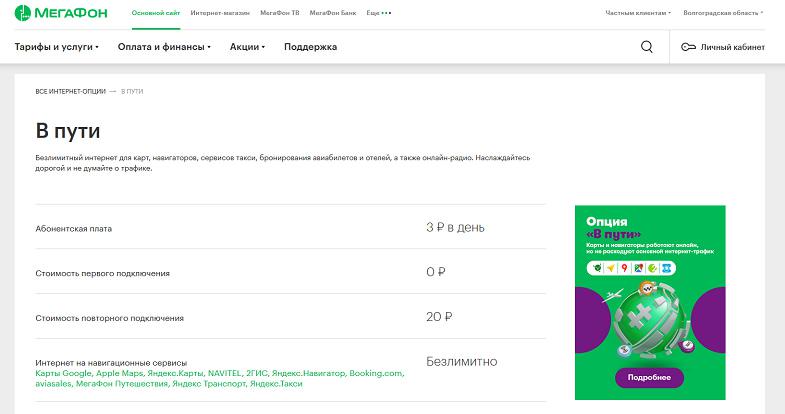Expand the Тарифы и услуги menu
This screenshot has width=785, height=414.
pyautogui.click(x=57, y=47)
